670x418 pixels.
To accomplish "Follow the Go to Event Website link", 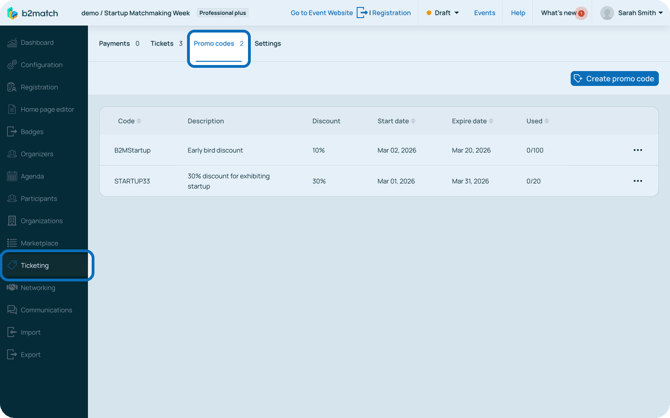I will (x=321, y=13).
